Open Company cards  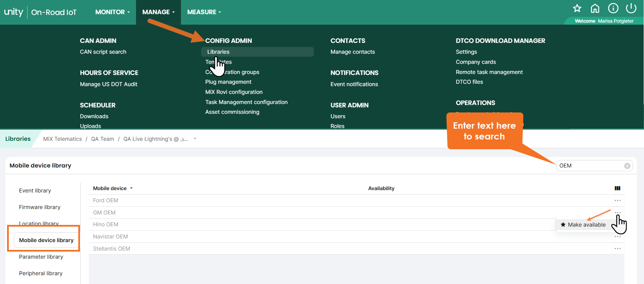[x=476, y=62]
